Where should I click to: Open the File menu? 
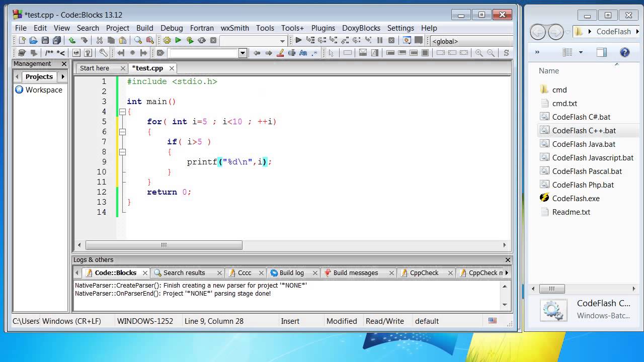(x=21, y=28)
